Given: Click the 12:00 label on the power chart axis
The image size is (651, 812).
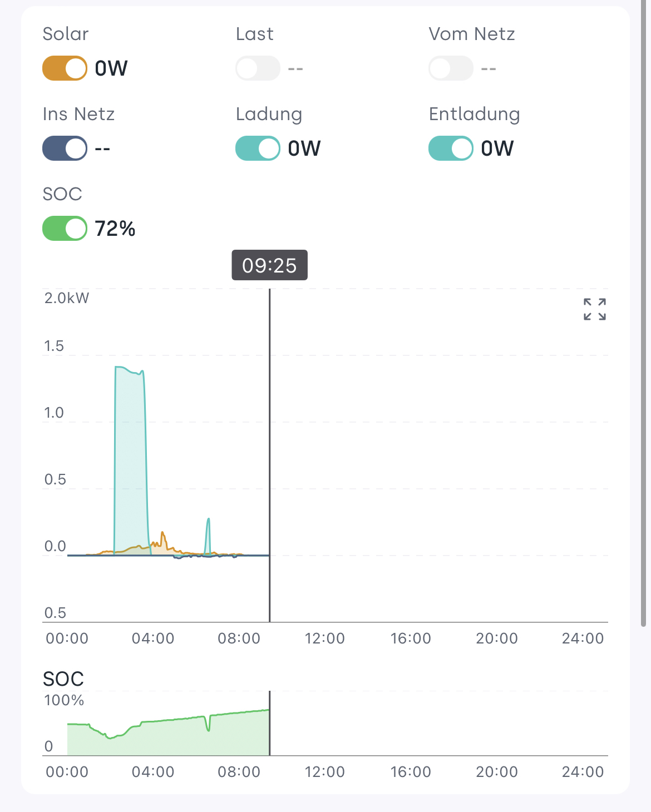Looking at the screenshot, I should pyautogui.click(x=325, y=638).
